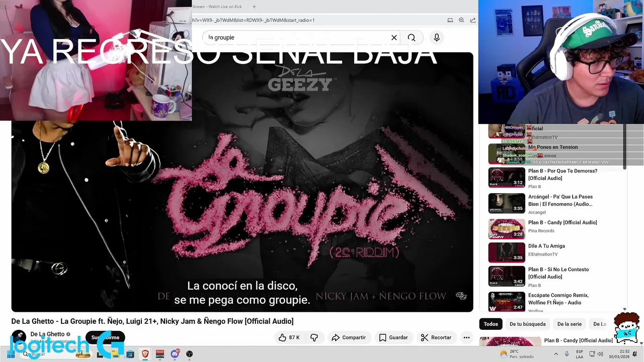Open Plan B - Candy thumbnail by Pina Records

click(507, 229)
